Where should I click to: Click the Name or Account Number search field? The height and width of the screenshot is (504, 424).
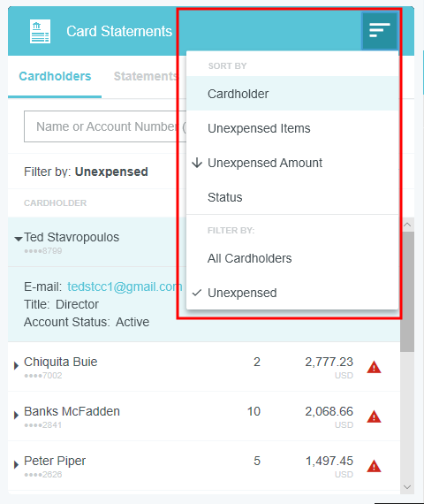point(105,126)
